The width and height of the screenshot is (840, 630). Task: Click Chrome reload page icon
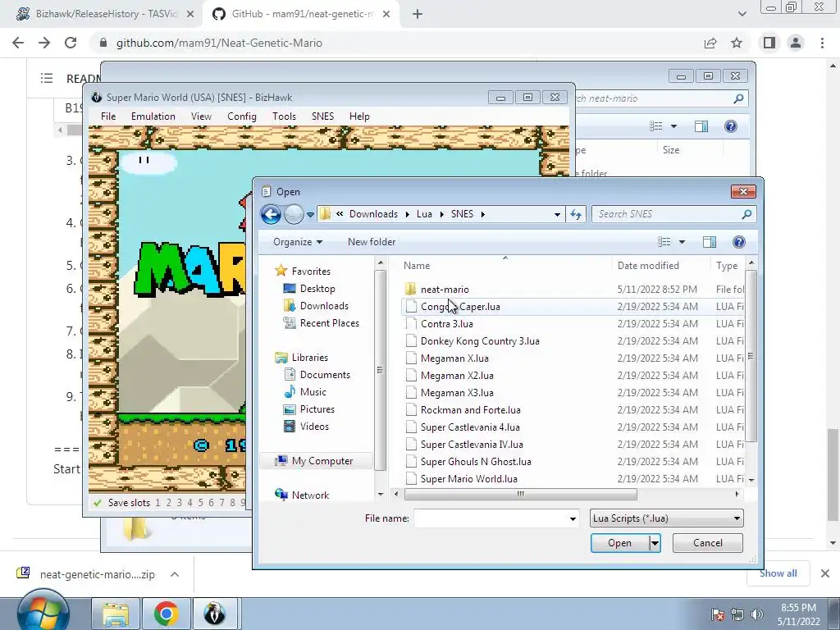coord(71,43)
